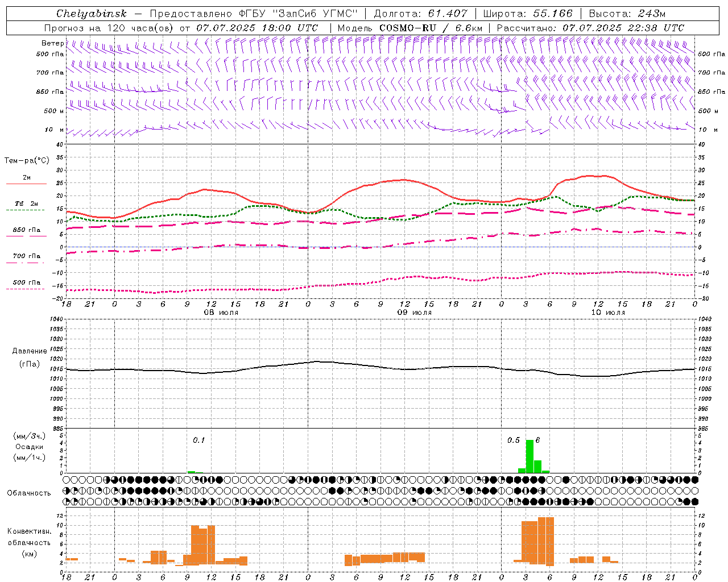Click the tallest green precipitation bar
The height and width of the screenshot is (582, 728).
pos(530,456)
